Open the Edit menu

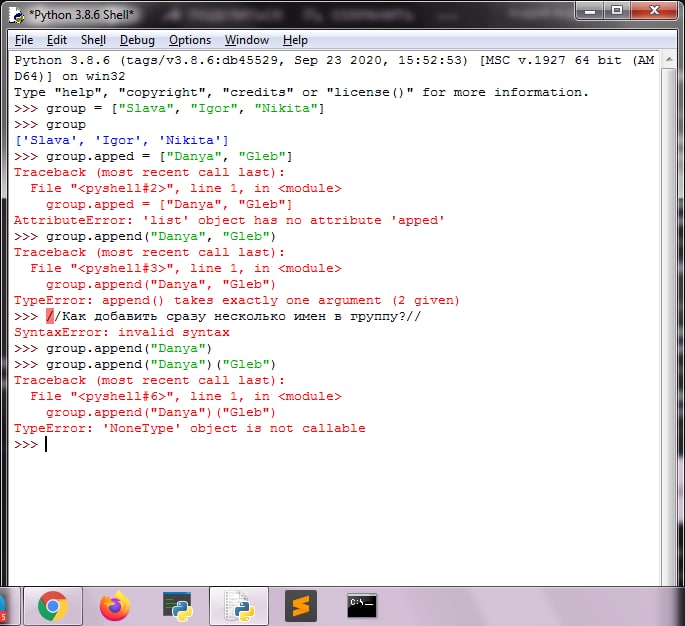tap(57, 40)
